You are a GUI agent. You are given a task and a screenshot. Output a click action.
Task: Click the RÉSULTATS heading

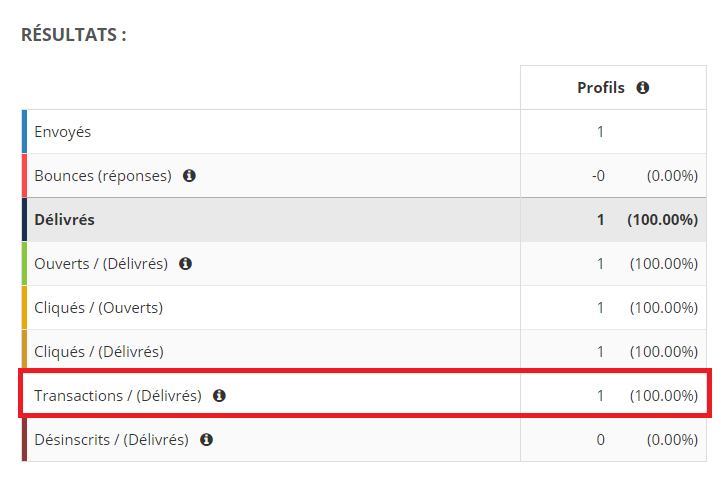74,35
